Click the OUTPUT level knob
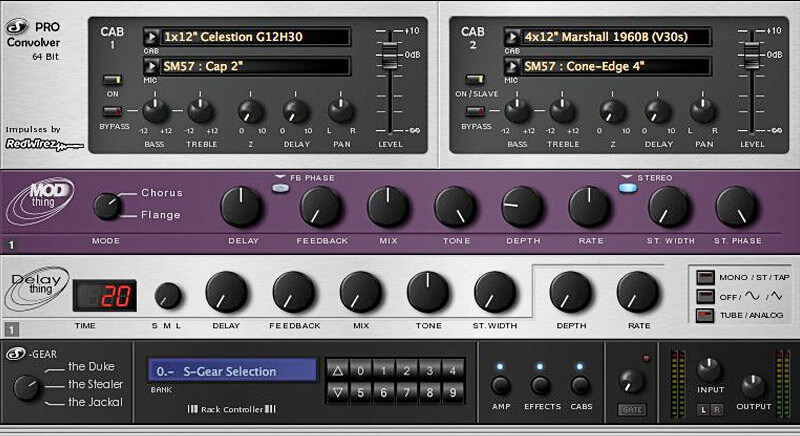 coord(753,386)
